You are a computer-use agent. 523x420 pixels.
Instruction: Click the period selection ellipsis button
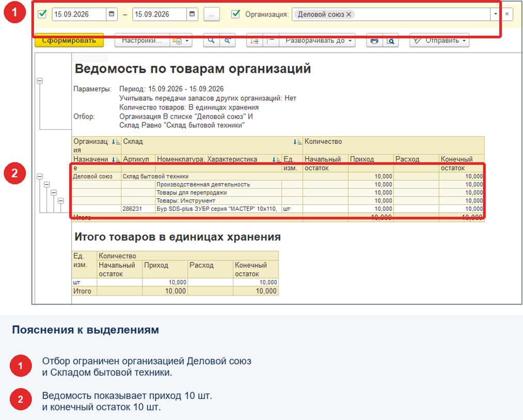[x=212, y=14]
